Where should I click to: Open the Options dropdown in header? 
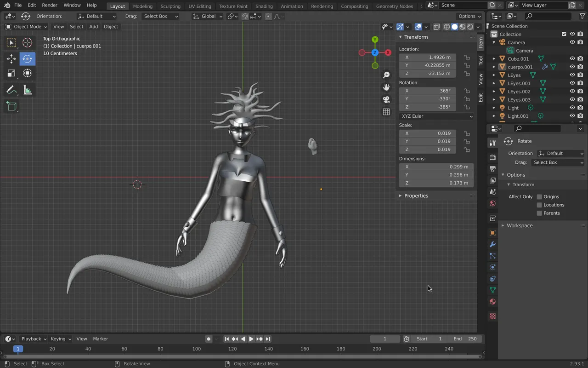point(469,16)
